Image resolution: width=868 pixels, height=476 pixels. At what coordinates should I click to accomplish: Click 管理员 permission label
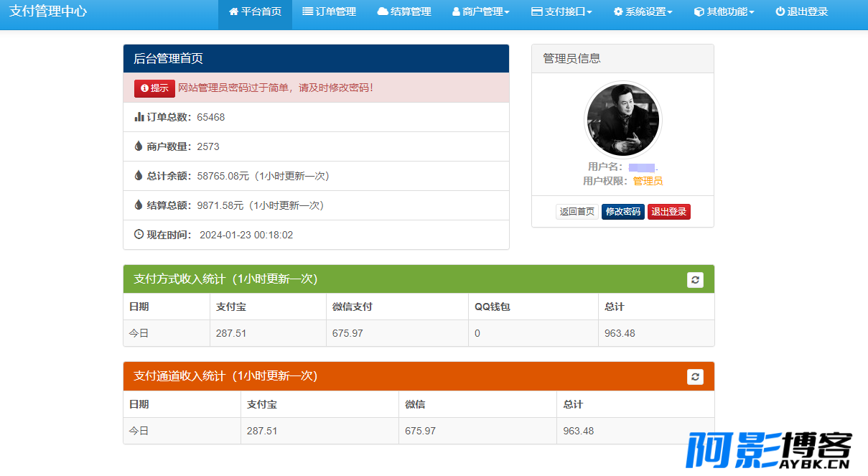648,181
